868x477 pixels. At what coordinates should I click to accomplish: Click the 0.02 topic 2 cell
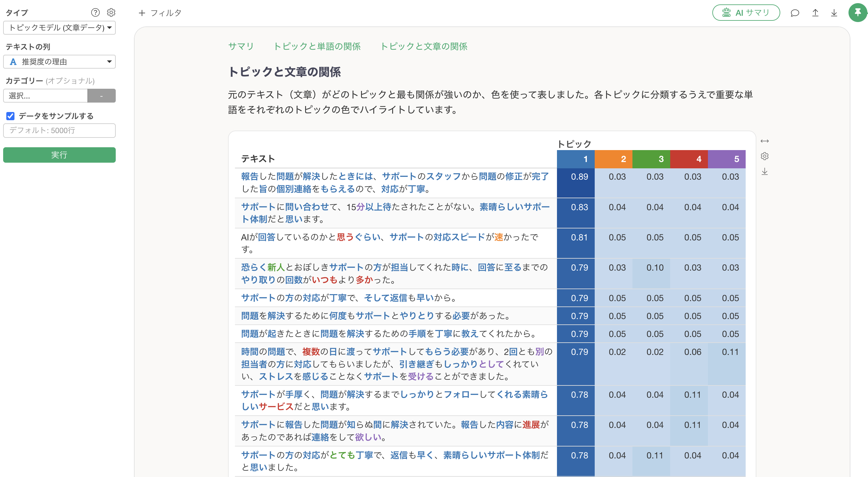pyautogui.click(x=613, y=364)
